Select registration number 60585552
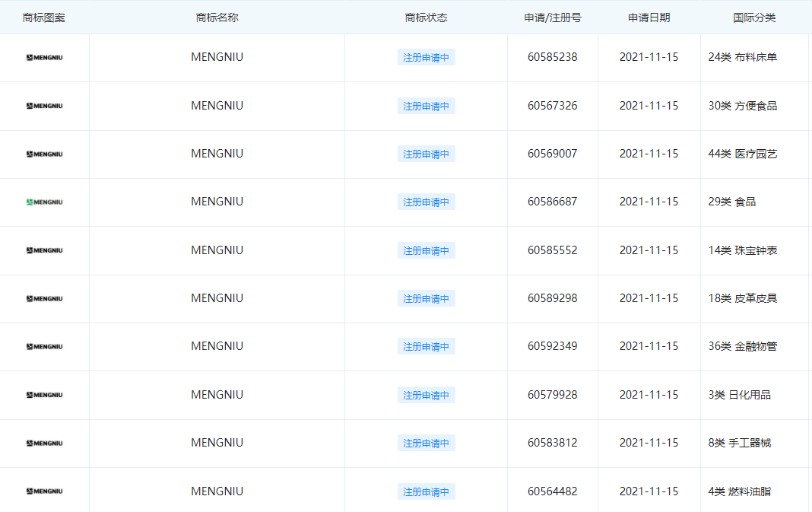812x512 pixels. point(553,250)
